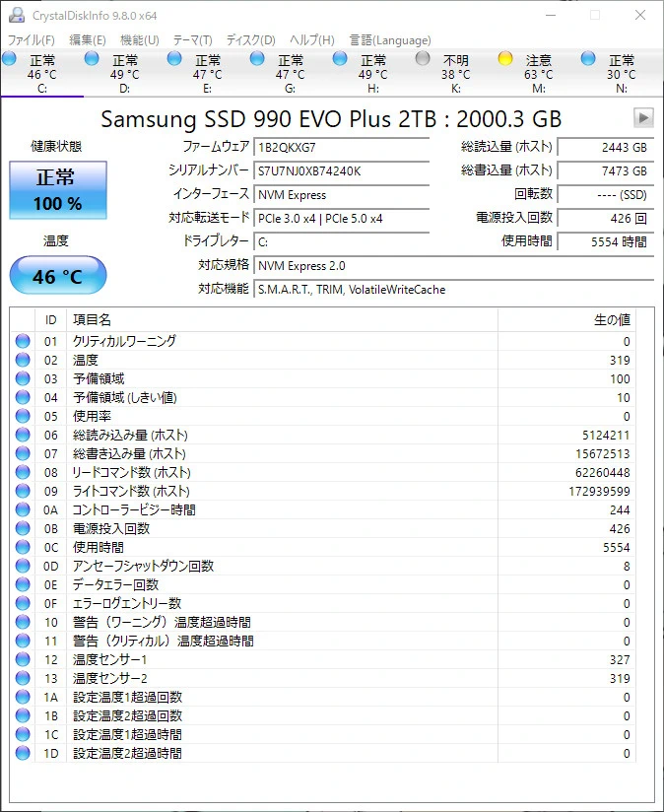Click status orb for ID 07 総書き込み量
664x812 pixels.
coord(23,453)
